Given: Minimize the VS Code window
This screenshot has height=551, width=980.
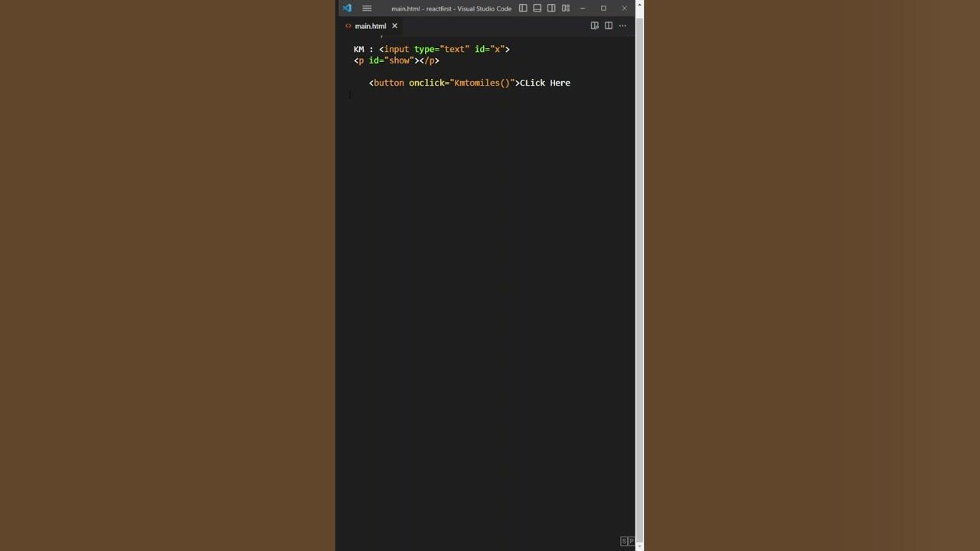Looking at the screenshot, I should coord(583,8).
